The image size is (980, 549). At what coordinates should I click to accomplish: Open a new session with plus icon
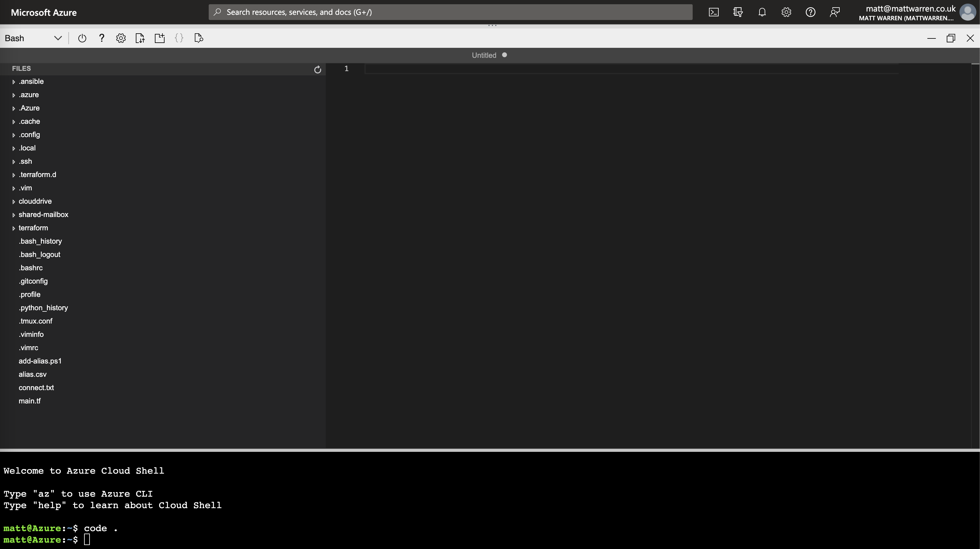point(160,38)
